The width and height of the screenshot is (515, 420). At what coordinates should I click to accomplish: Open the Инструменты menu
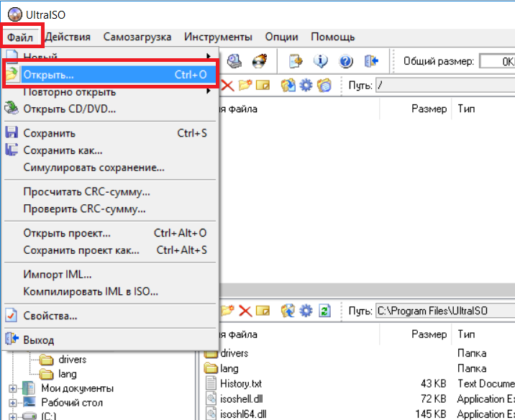(x=218, y=37)
